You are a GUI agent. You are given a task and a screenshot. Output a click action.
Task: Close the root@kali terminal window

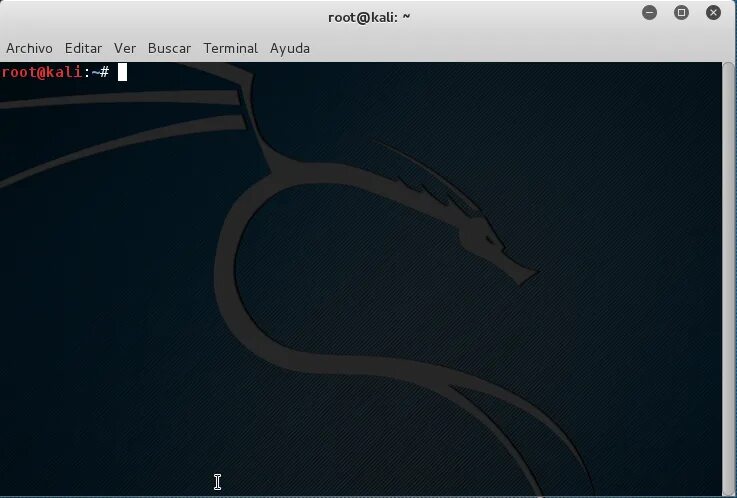click(713, 13)
